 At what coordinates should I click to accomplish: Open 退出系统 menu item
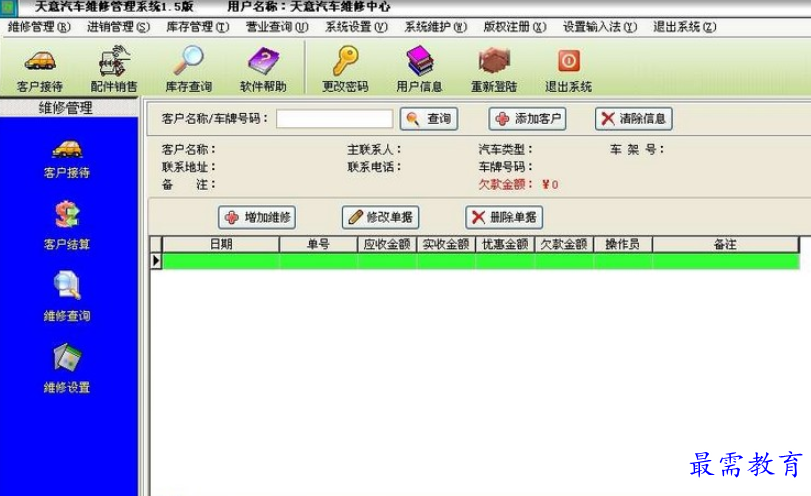coord(685,27)
